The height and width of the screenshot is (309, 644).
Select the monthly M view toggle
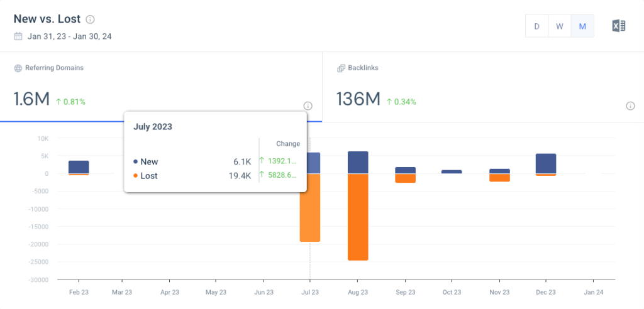pyautogui.click(x=582, y=26)
